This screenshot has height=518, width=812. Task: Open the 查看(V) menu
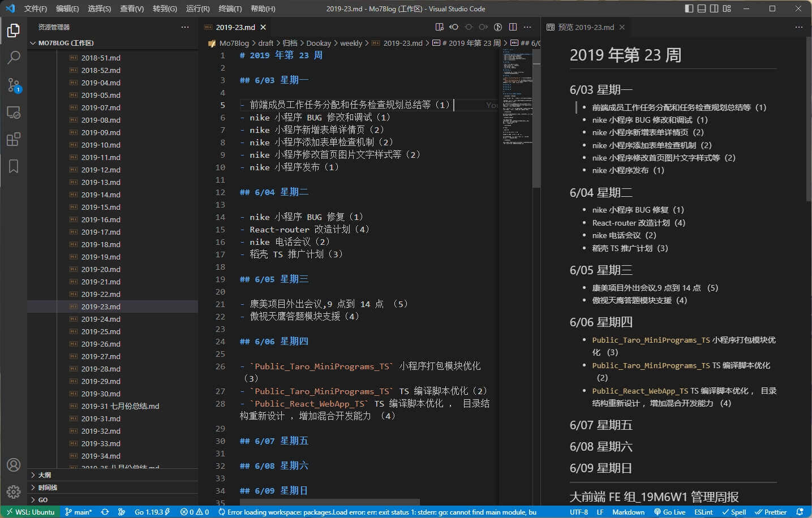click(x=132, y=8)
